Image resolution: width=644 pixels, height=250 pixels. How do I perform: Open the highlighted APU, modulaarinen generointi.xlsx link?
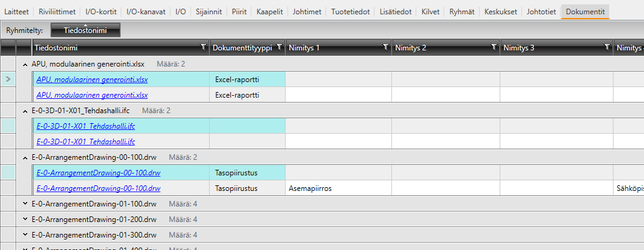coord(92,79)
